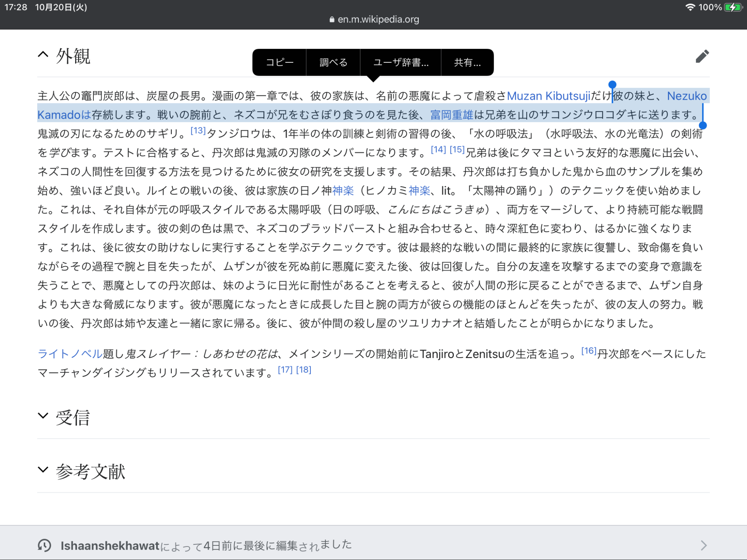Open the 富岡重雄 link

[452, 115]
